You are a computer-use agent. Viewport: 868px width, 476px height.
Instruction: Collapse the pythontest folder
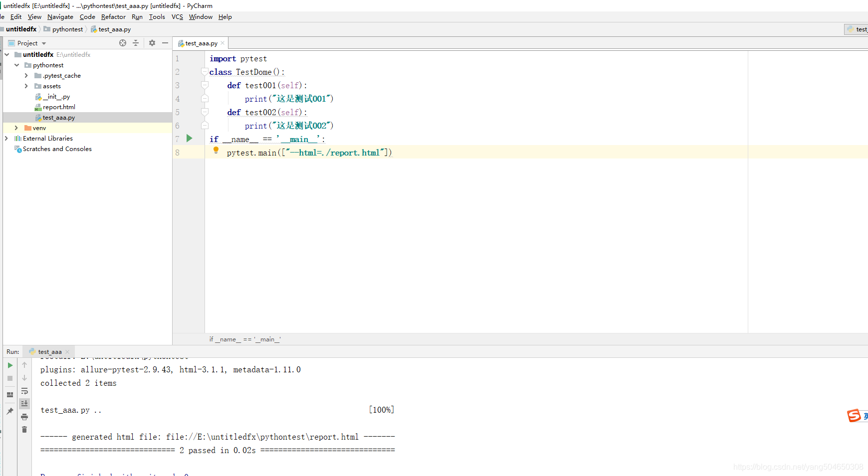tap(17, 65)
